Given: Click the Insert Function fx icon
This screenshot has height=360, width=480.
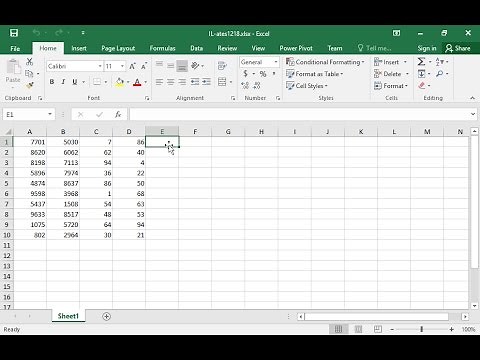Looking at the screenshot, I should tap(118, 114).
